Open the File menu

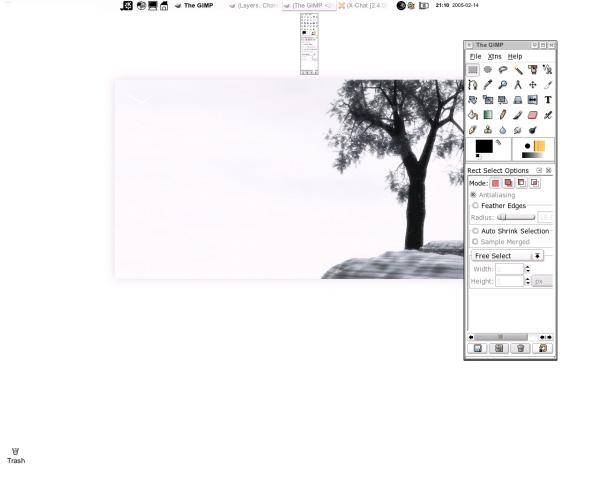475,56
